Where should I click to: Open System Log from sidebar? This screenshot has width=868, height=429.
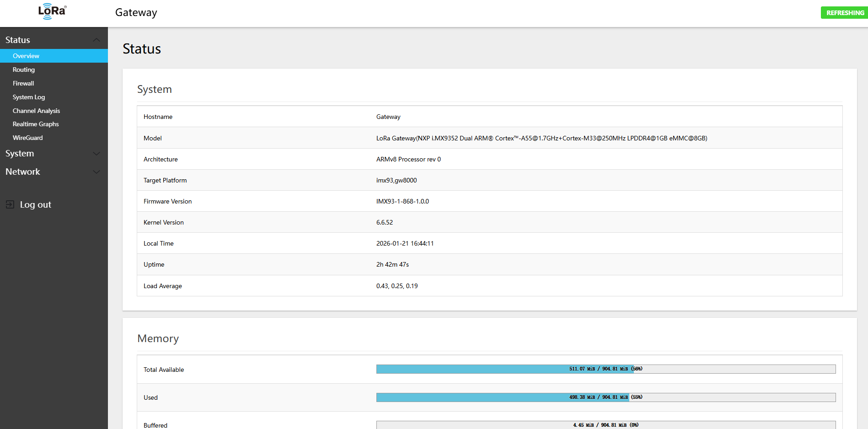(x=29, y=97)
